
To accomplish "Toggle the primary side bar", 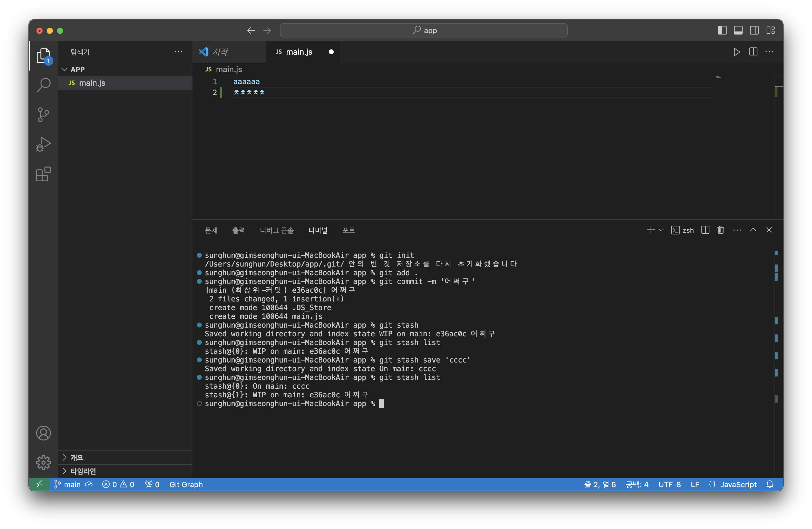I will [722, 30].
